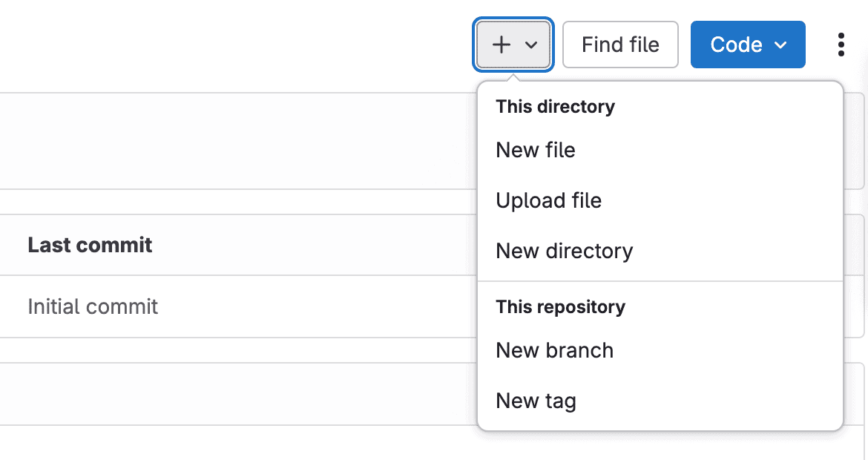Open the vertical ellipsis options menu
Image resolution: width=868 pixels, height=460 pixels.
pyautogui.click(x=841, y=44)
